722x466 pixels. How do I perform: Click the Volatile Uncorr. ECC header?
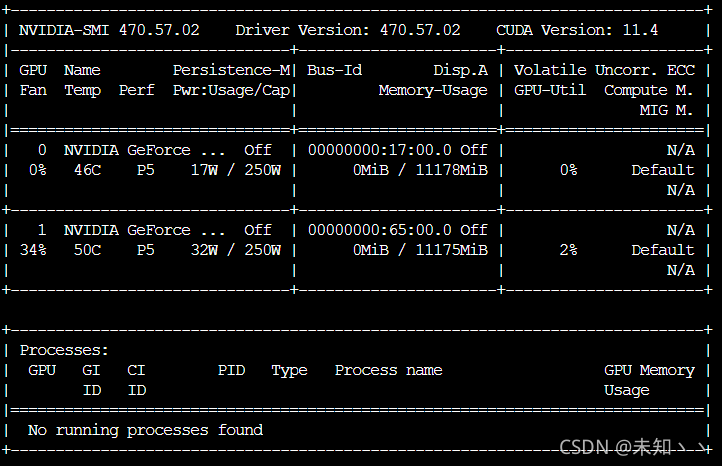coord(604,70)
